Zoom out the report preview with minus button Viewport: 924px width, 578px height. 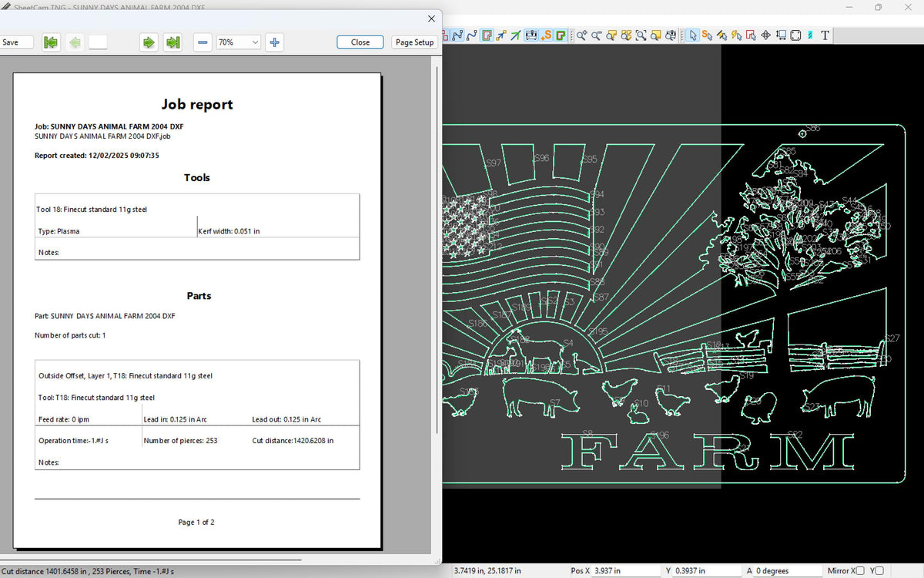pyautogui.click(x=203, y=42)
